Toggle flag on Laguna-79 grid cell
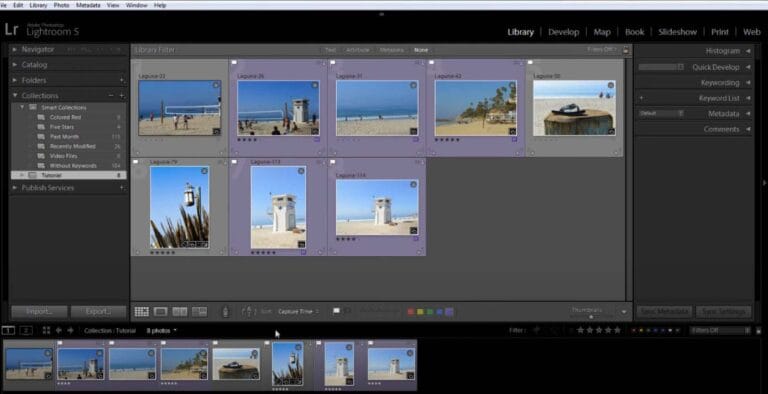The width and height of the screenshot is (768, 394). pos(136,162)
